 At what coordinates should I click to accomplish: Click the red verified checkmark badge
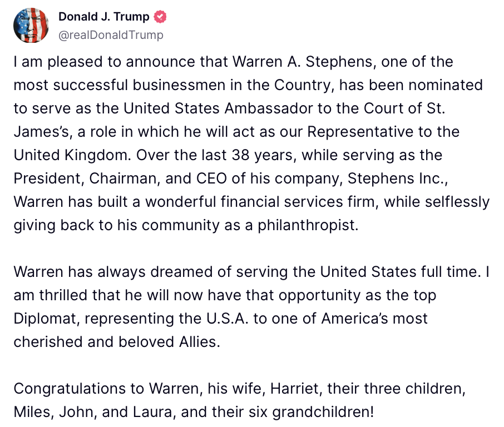[160, 17]
